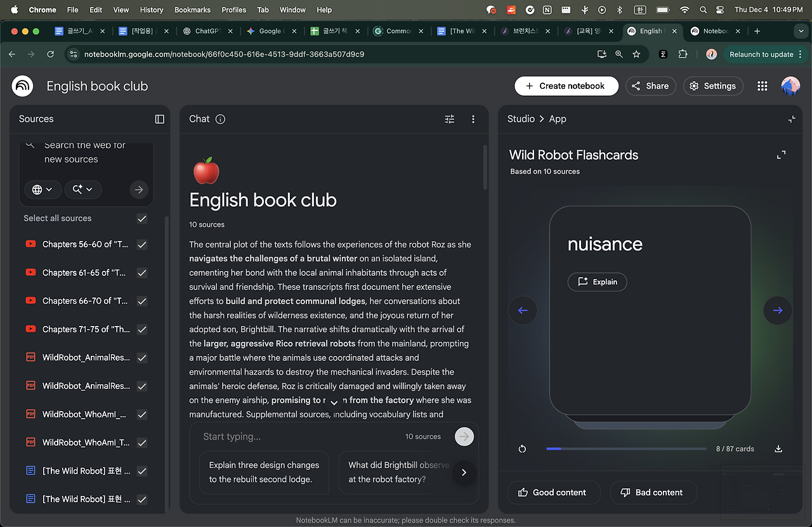Screen dimensions: 812x527
Task: Open the File menu
Action: click(x=73, y=10)
